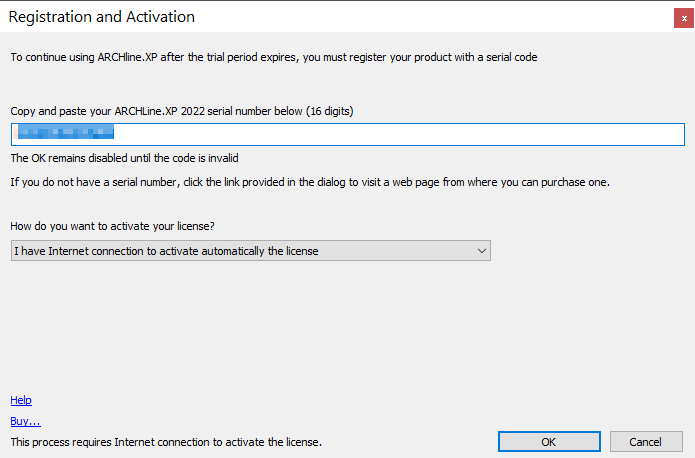Click the serial number input field
The height and width of the screenshot is (458, 695).
[347, 134]
